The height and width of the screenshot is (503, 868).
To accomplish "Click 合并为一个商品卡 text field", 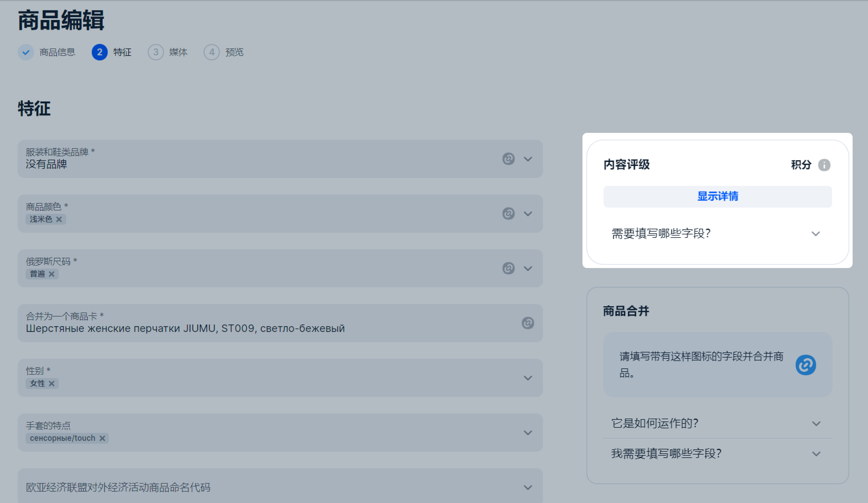I will click(x=280, y=323).
